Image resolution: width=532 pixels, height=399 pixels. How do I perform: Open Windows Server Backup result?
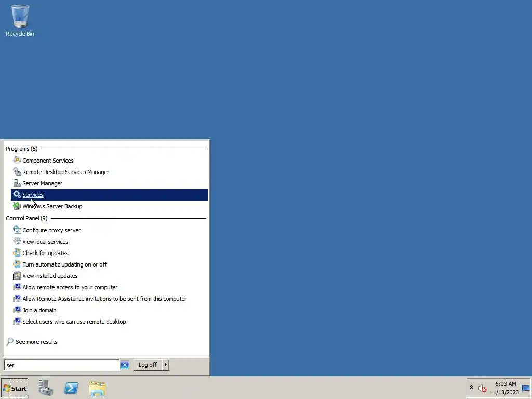click(x=52, y=206)
